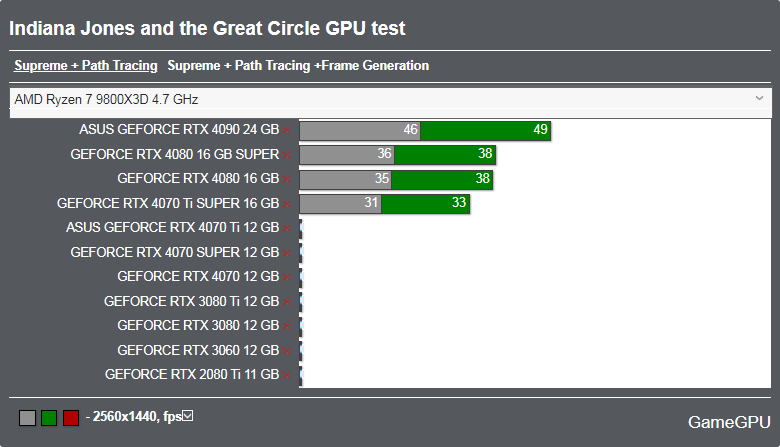Remove GEFORCE RTX 3060 12 GB row

click(x=287, y=352)
